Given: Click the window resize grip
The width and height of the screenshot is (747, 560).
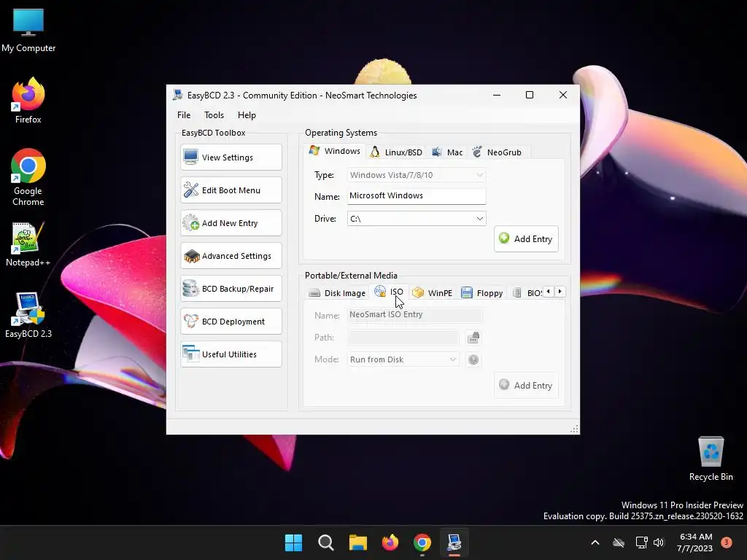Looking at the screenshot, I should coord(574,429).
